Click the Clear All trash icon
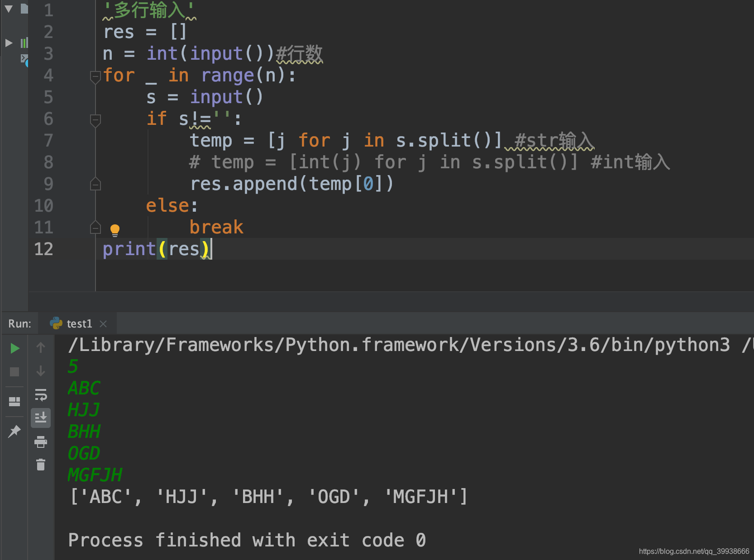The width and height of the screenshot is (754, 560). pos(41,465)
